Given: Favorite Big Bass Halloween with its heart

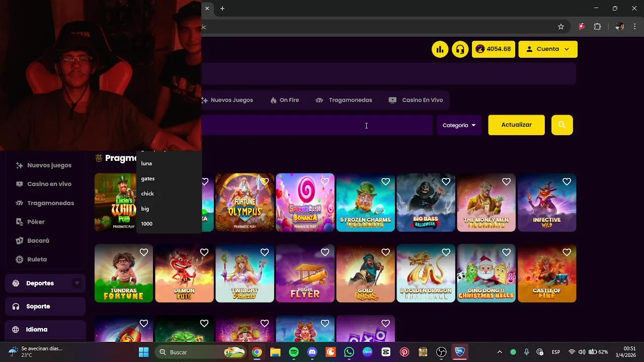Looking at the screenshot, I should tap(446, 182).
